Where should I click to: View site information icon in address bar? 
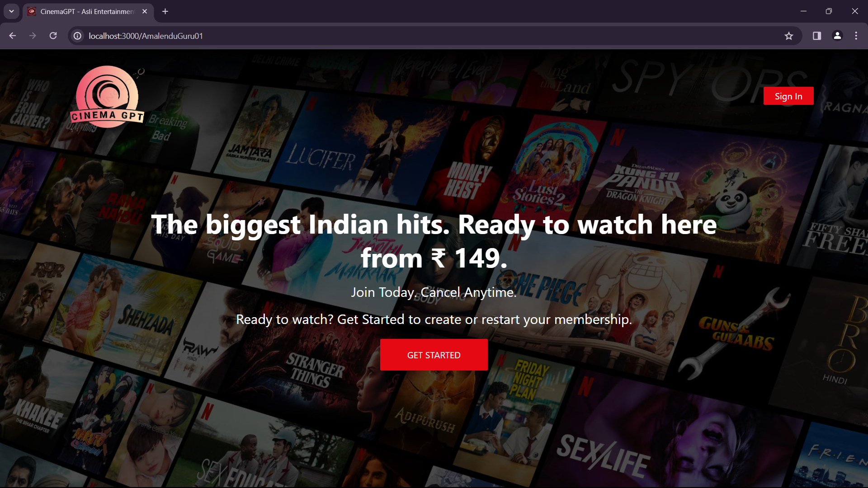click(78, 36)
